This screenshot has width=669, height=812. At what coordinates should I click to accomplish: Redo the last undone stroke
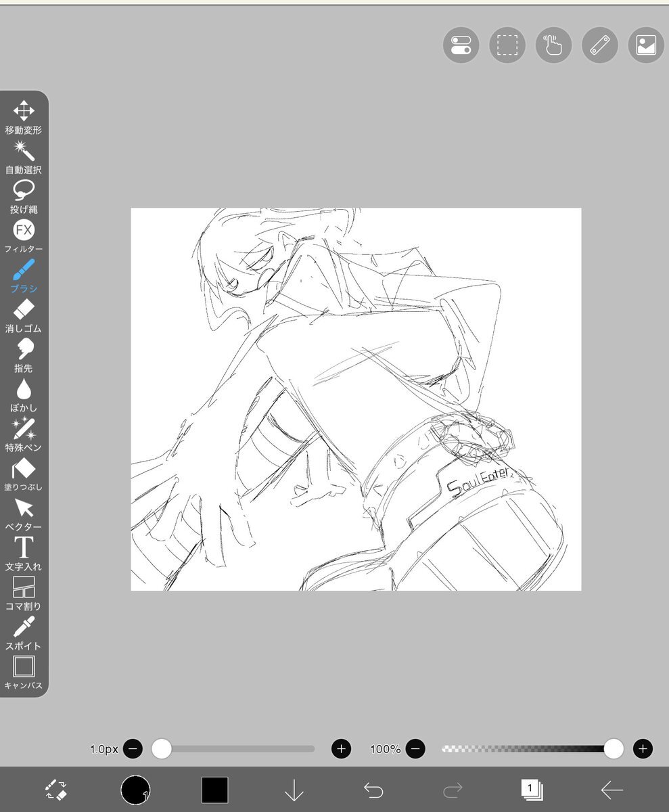[453, 790]
